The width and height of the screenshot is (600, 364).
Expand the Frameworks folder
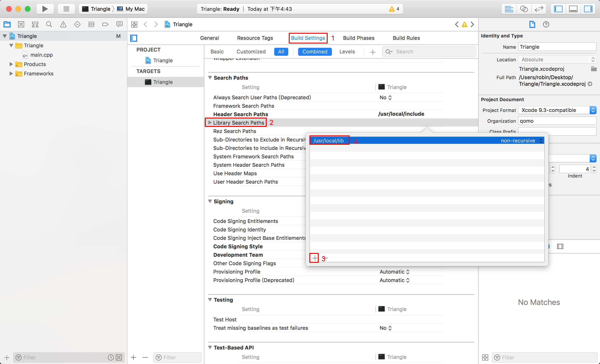pos(11,74)
